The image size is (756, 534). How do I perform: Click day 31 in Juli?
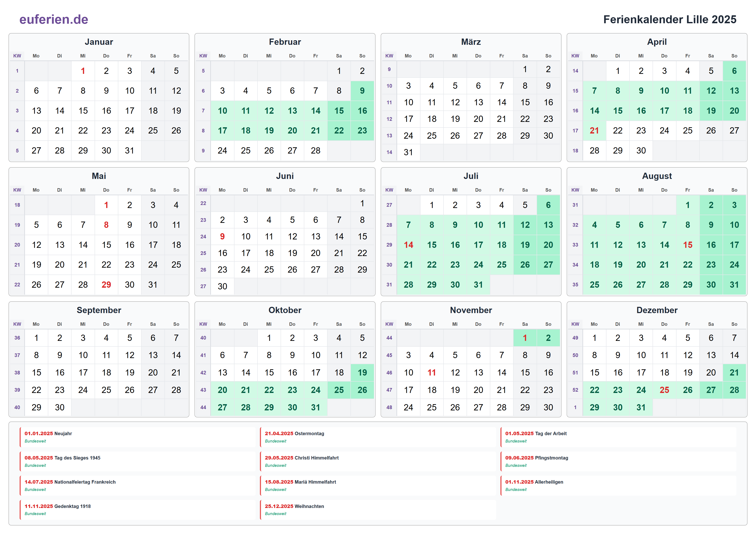[x=478, y=285]
